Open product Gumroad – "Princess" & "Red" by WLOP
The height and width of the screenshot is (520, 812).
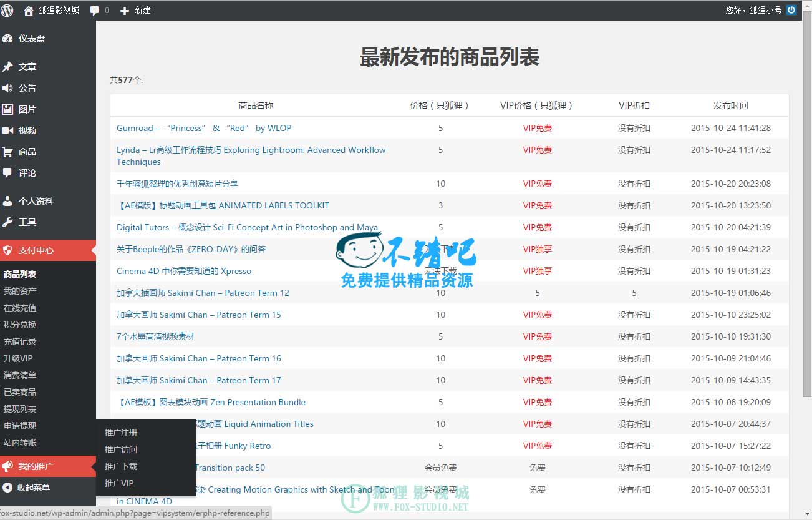point(204,128)
